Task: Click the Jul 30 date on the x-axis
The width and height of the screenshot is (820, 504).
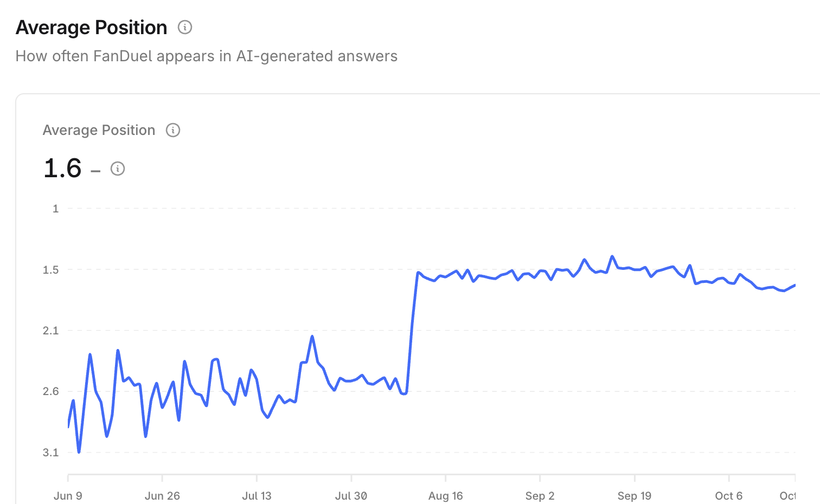Action: coord(351,496)
